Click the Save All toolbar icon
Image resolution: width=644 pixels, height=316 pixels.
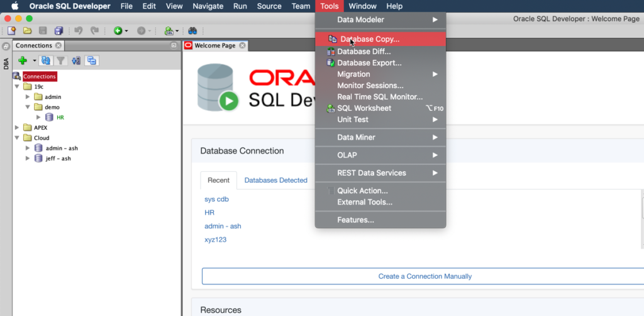coord(58,30)
